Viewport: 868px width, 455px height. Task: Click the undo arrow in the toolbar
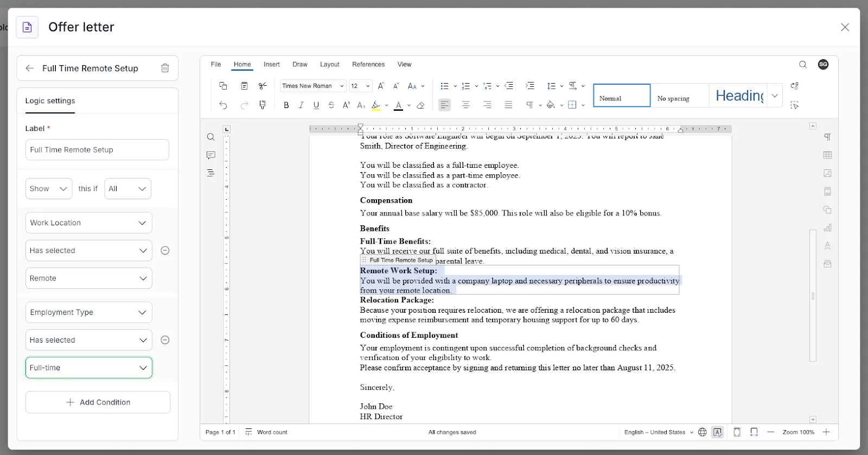coord(223,105)
